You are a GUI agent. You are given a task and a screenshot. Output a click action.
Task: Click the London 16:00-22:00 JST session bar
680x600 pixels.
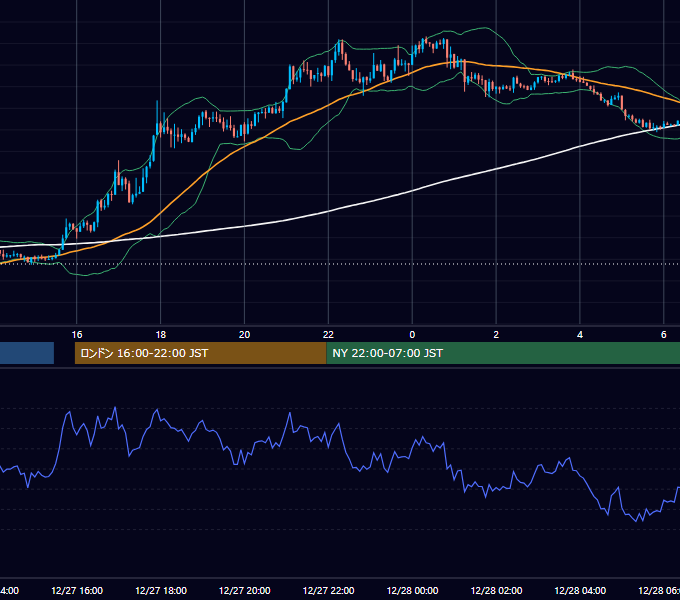tap(200, 353)
